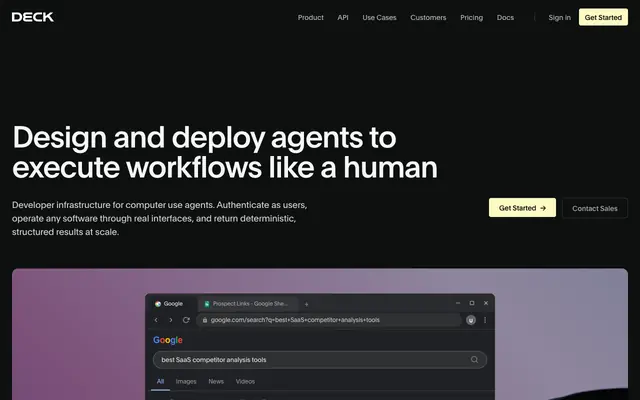This screenshot has height=400, width=640.
Task: Click the new tab plus icon
Action: pos(307,304)
